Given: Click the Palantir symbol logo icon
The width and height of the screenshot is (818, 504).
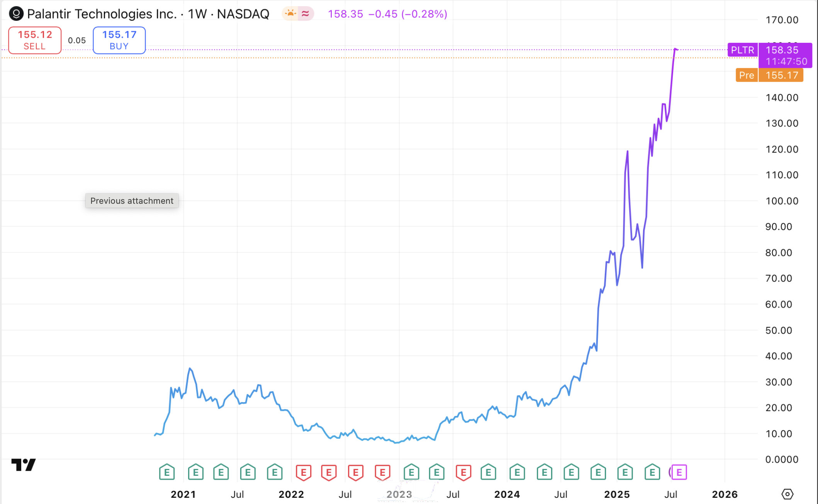Looking at the screenshot, I should pos(16,14).
